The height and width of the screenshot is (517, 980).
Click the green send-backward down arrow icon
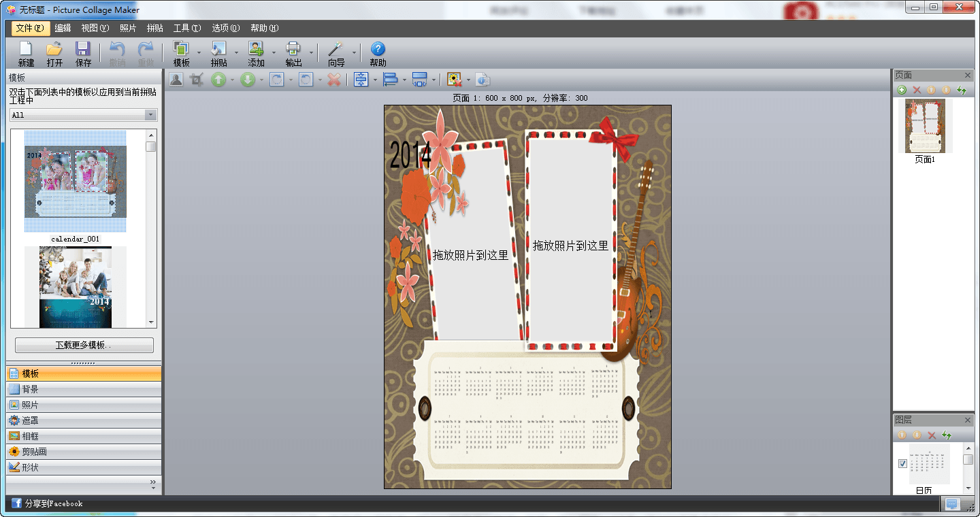click(x=248, y=80)
